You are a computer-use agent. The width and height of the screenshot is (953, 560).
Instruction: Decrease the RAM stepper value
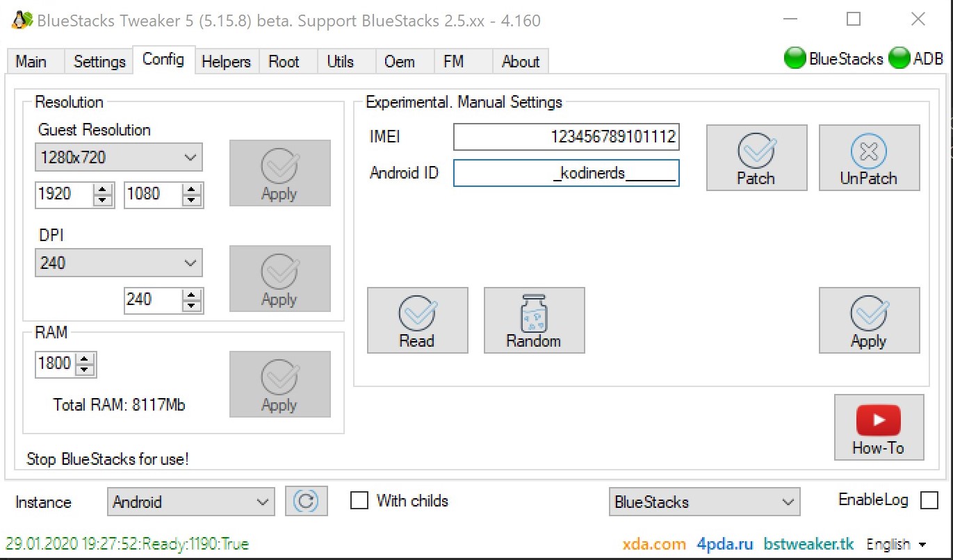point(85,369)
